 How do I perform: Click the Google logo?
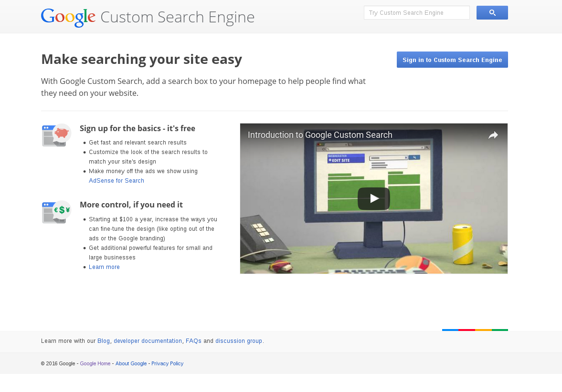coord(68,18)
